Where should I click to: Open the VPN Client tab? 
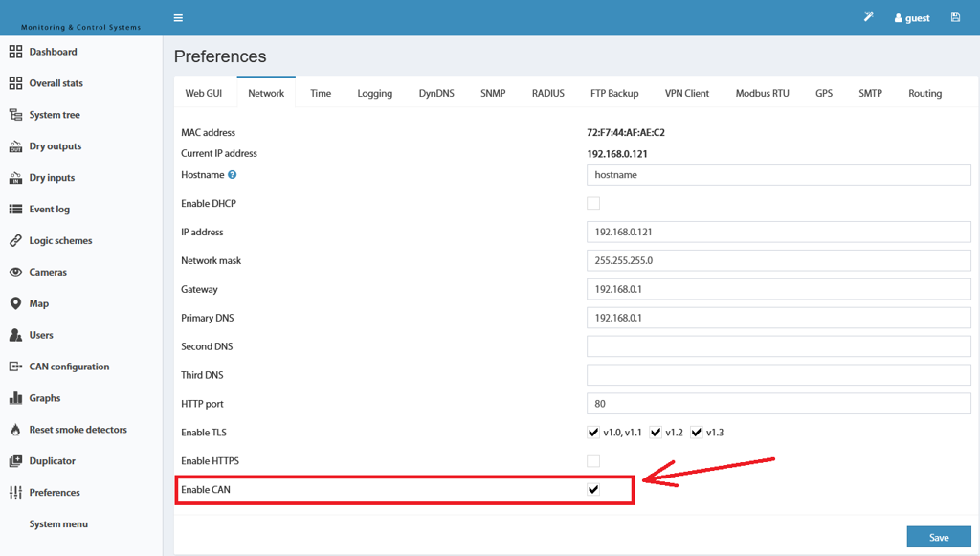point(687,93)
